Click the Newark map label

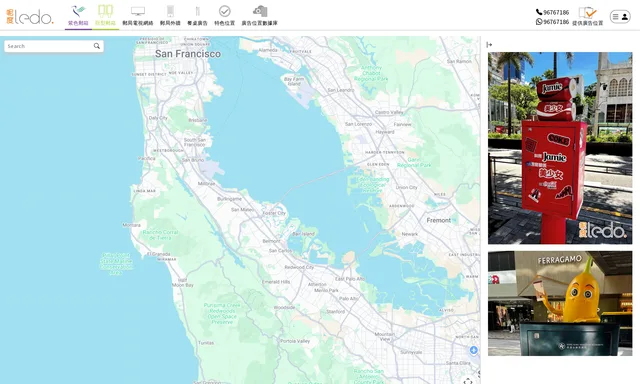pyautogui.click(x=409, y=234)
